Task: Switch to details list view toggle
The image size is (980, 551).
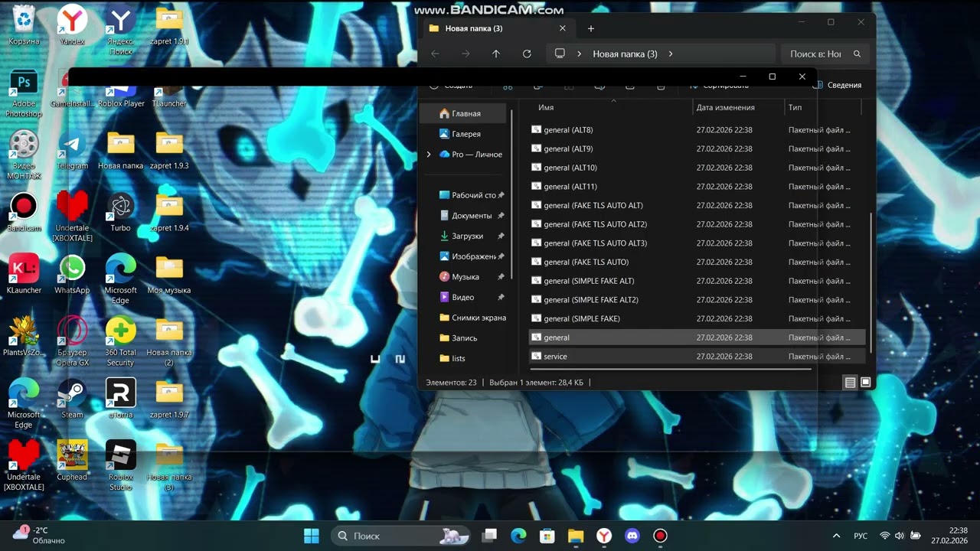Action: pyautogui.click(x=850, y=382)
